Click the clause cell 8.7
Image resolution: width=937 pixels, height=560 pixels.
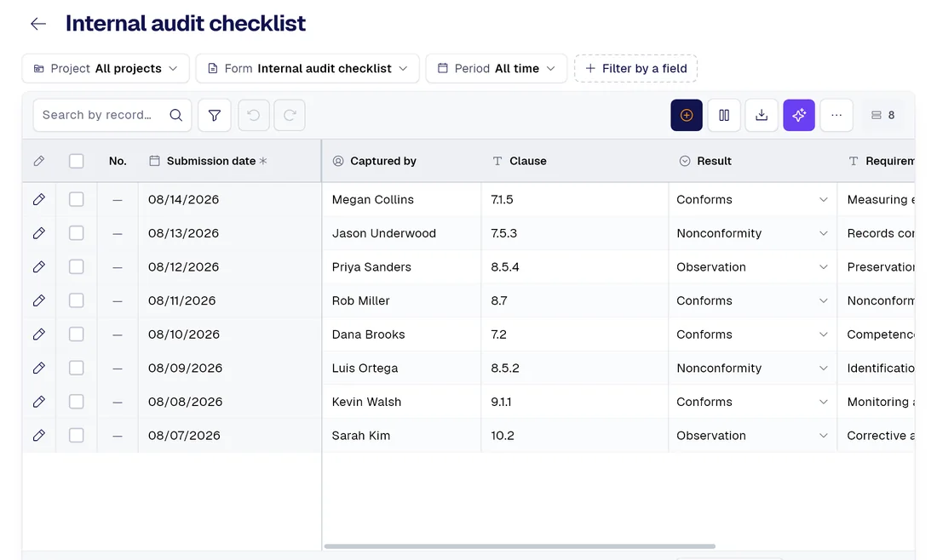pos(575,301)
